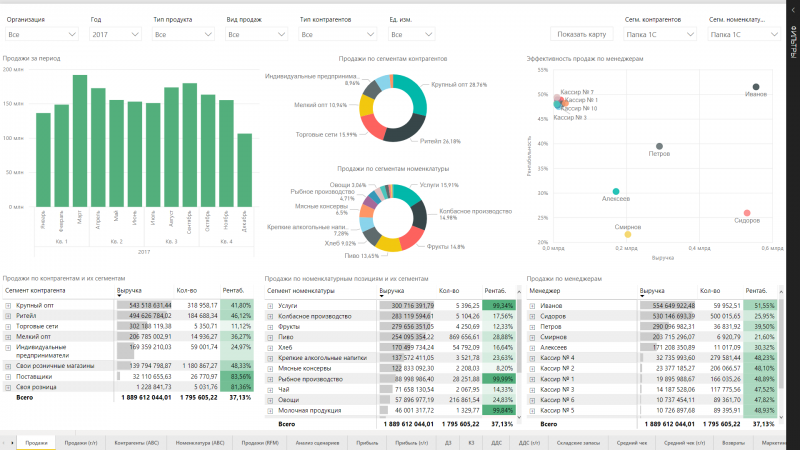Click the Петров bubble in efficiency chart
The image size is (800, 450).
[659, 146]
